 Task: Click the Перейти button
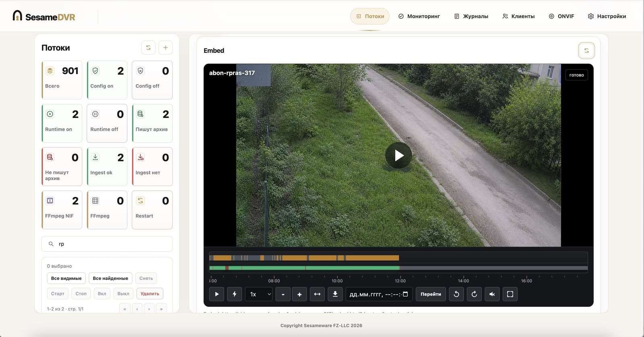(x=431, y=294)
